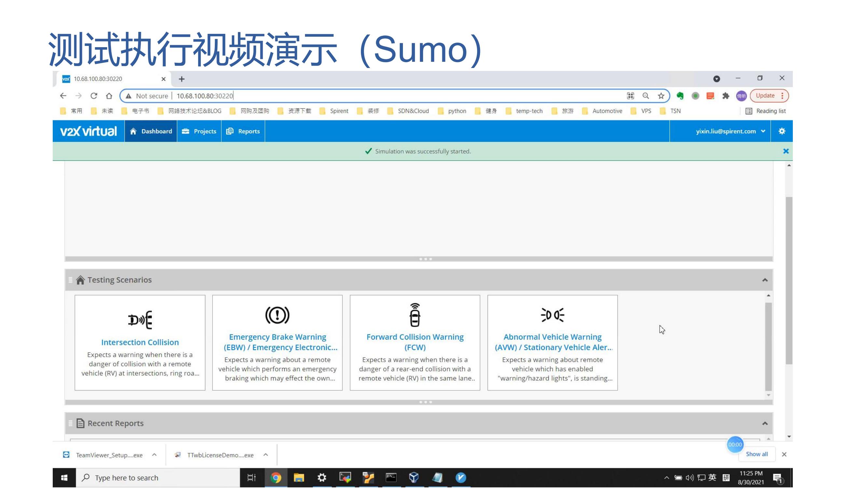868x488 pixels.
Task: Click the Intersection Collision scenario icon
Action: click(140, 319)
